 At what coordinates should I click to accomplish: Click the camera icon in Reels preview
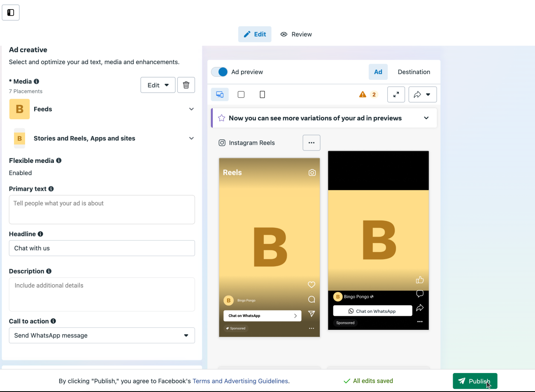[312, 173]
